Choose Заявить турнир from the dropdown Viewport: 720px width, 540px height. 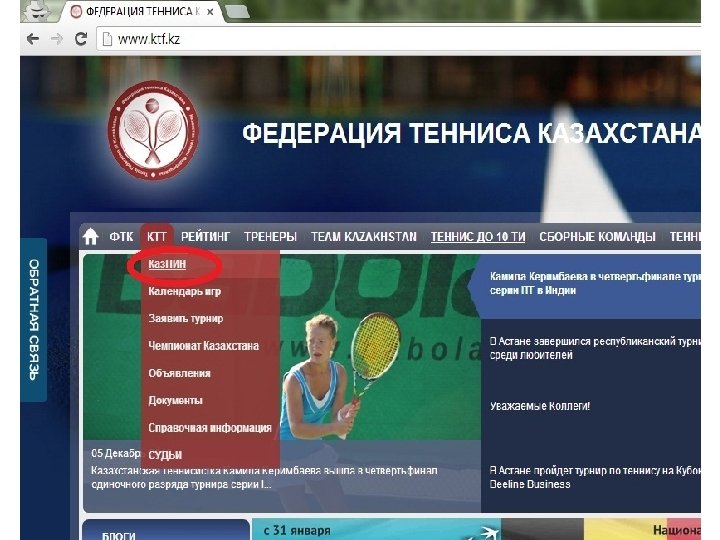pyautogui.click(x=186, y=318)
